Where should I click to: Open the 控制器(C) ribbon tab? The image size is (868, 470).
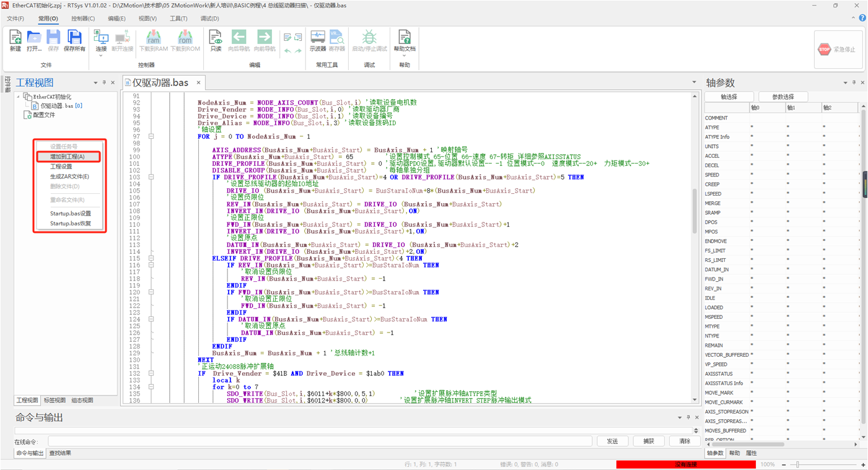click(x=83, y=19)
